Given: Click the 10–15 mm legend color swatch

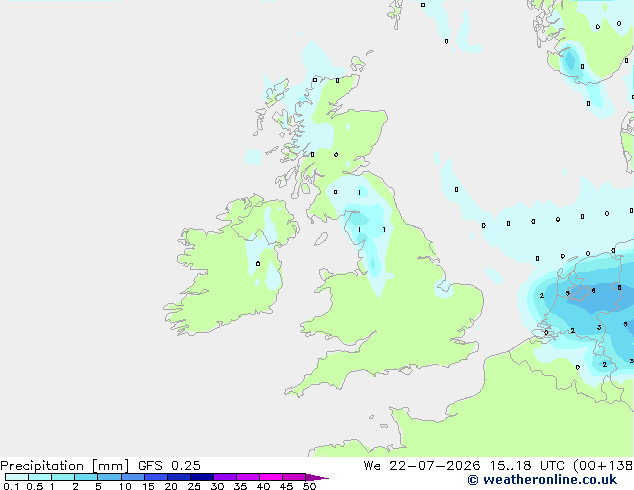Looking at the screenshot, I should (133, 477).
